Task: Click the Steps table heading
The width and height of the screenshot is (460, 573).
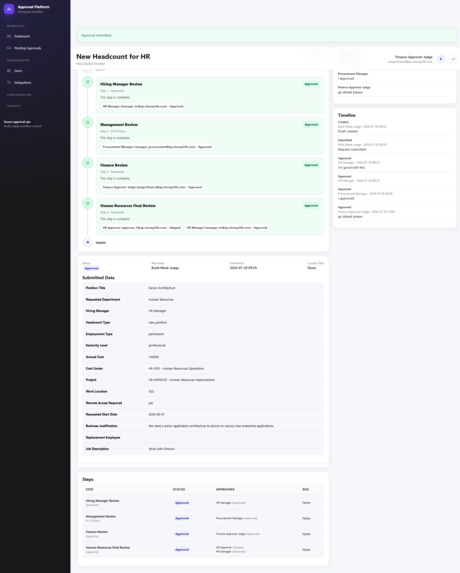Action: pos(88,479)
